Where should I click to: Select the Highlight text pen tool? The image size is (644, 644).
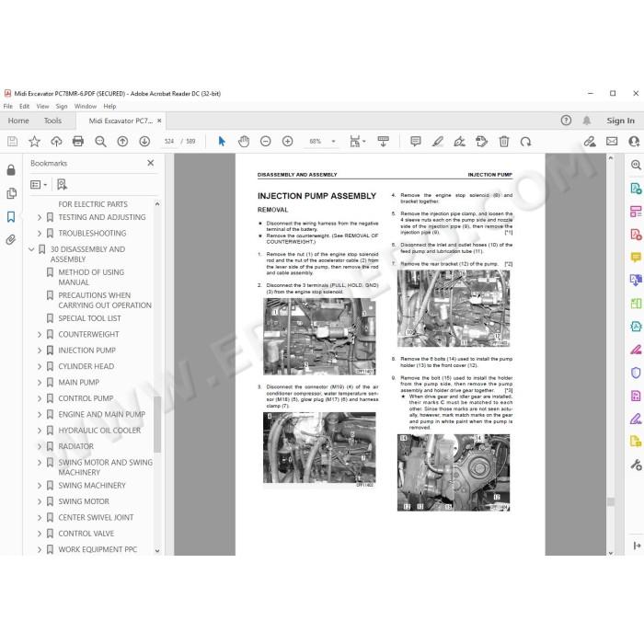click(437, 142)
